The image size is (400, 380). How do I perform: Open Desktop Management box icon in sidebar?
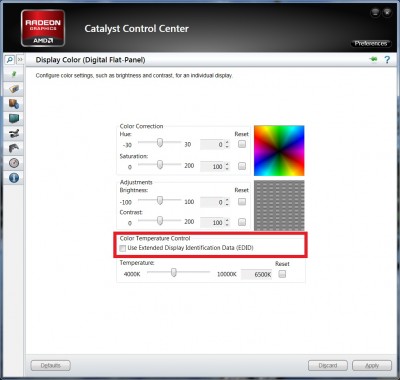pyautogui.click(x=14, y=104)
